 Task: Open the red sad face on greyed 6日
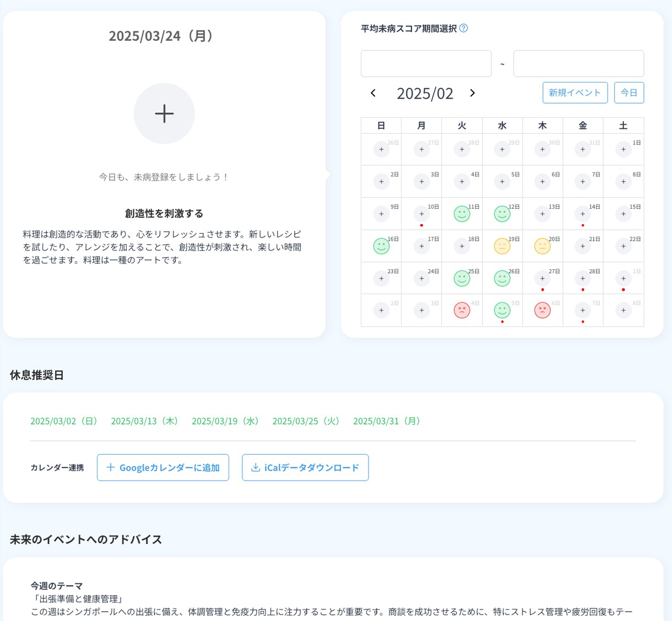coord(543,310)
